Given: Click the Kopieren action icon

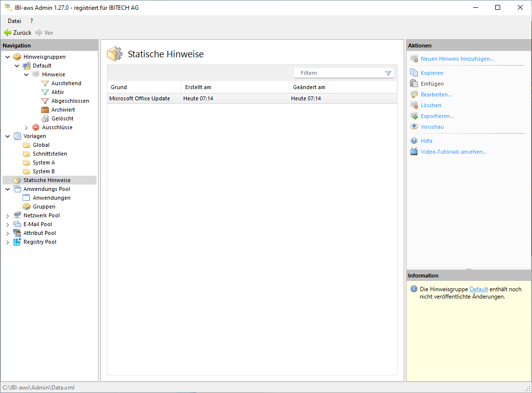Looking at the screenshot, I should (414, 73).
